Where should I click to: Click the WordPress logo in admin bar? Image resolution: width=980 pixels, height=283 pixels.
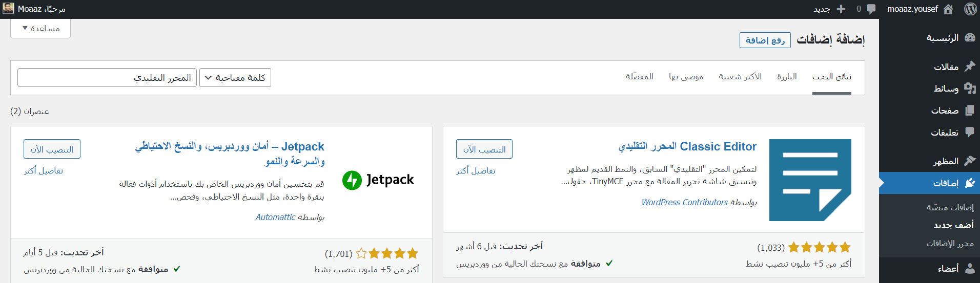970,9
